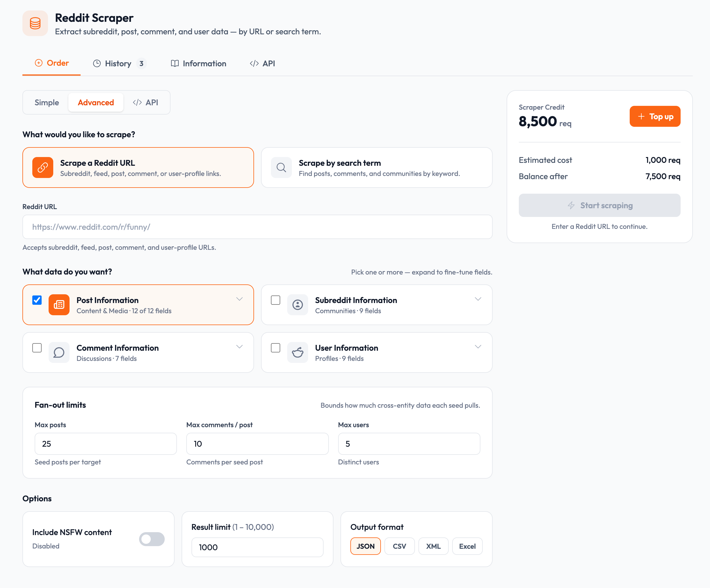This screenshot has width=710, height=588.
Task: Click the Subreddit Information community icon
Action: pos(297,305)
